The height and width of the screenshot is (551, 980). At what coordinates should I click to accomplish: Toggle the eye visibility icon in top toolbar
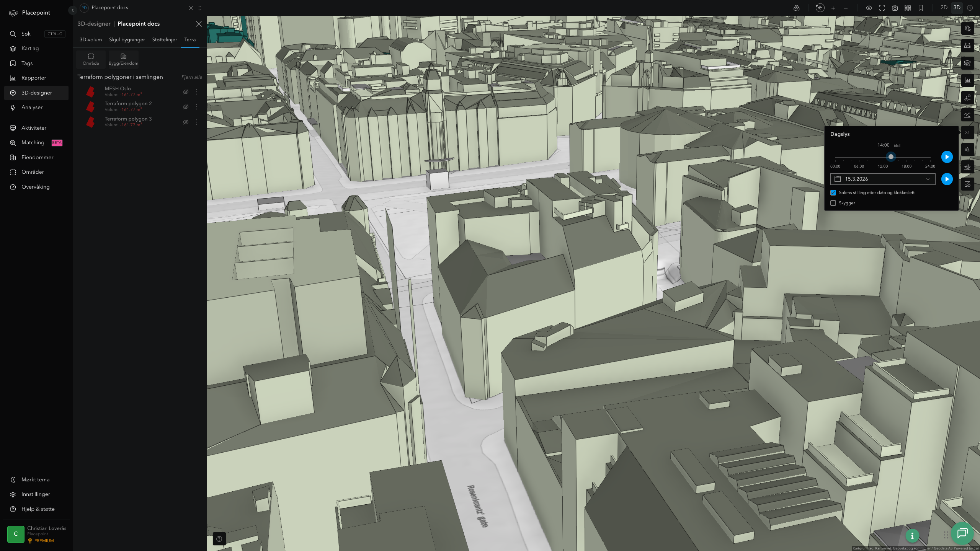[869, 8]
